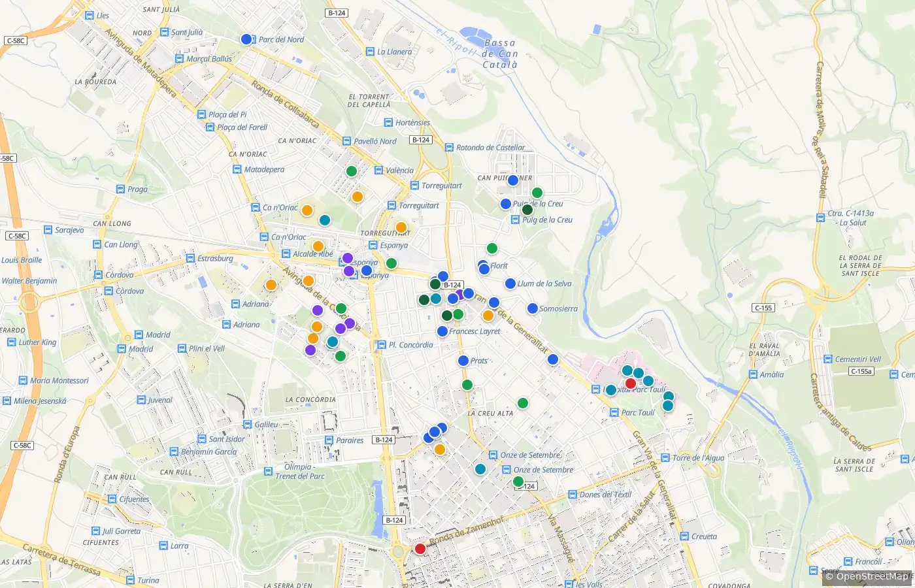Select the Pavelló Nord bus stop icon
915x588 pixels.
coord(346,141)
